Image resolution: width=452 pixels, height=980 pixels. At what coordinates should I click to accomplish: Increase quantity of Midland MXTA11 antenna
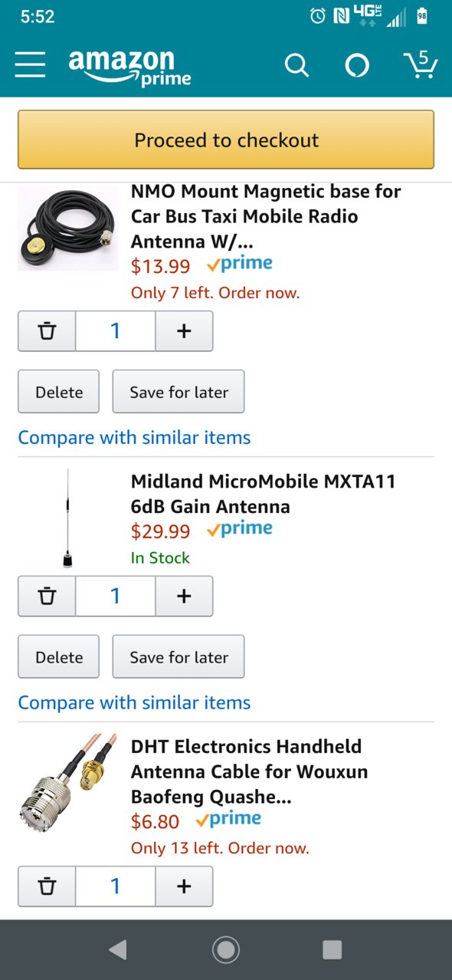pos(184,597)
